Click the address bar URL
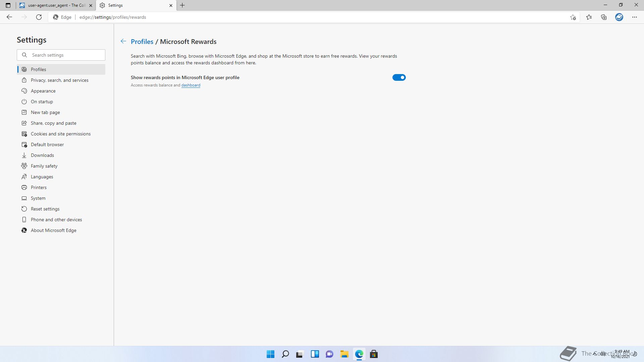The height and width of the screenshot is (362, 644). click(x=113, y=17)
